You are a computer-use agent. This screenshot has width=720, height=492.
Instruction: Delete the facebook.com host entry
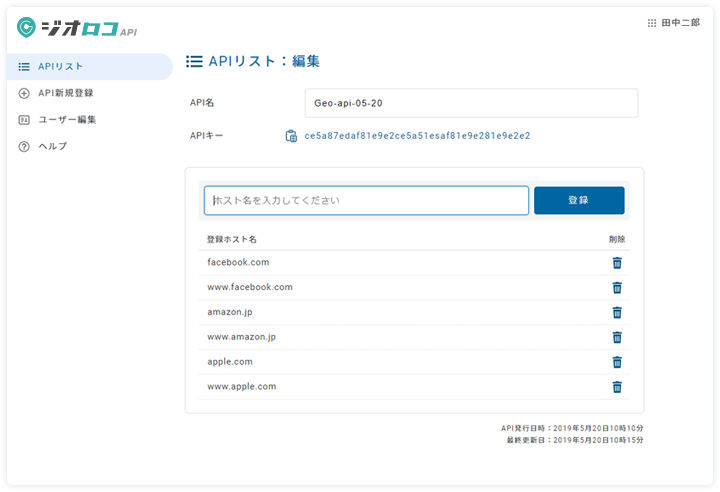pos(617,263)
